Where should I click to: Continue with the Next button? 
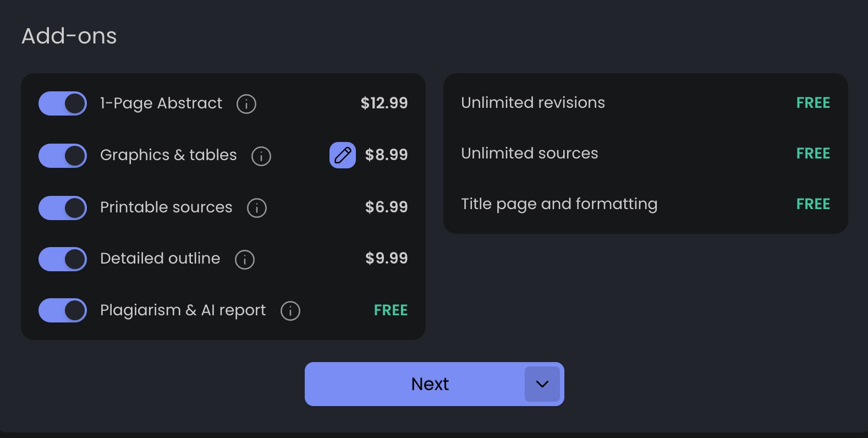(x=430, y=384)
